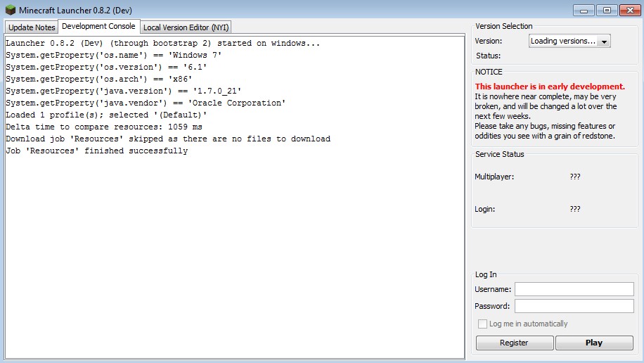Open the Version dropdown showing Loading versions
Screen dimensions: 644x363
point(569,41)
